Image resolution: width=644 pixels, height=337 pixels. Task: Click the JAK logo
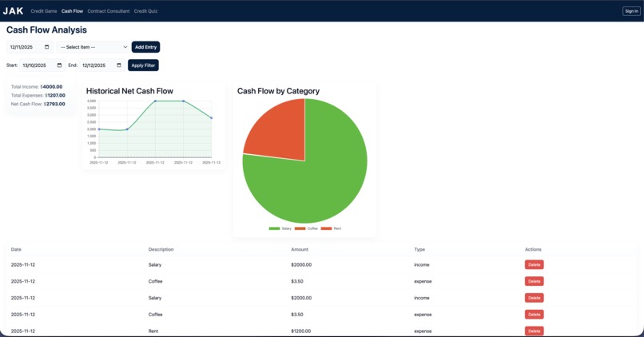[13, 11]
